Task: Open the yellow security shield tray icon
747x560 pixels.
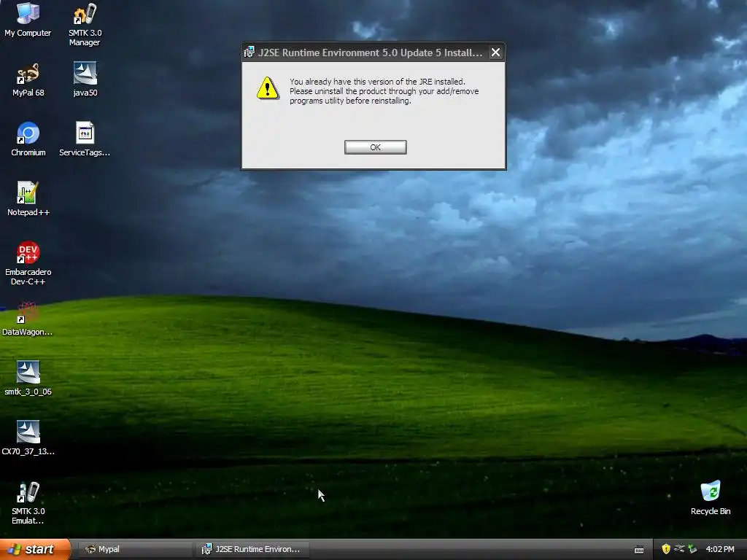Action: click(x=666, y=549)
